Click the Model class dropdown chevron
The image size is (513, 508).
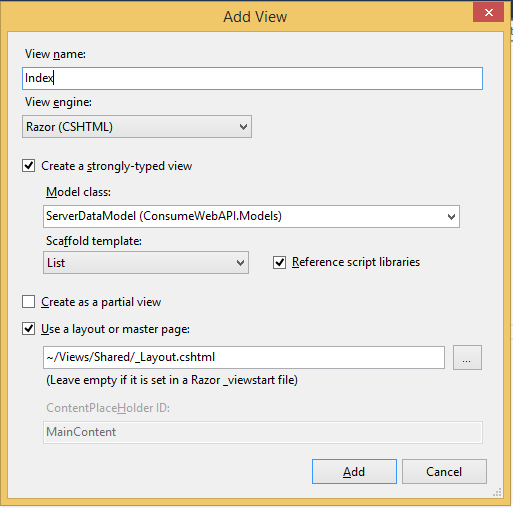(451, 217)
